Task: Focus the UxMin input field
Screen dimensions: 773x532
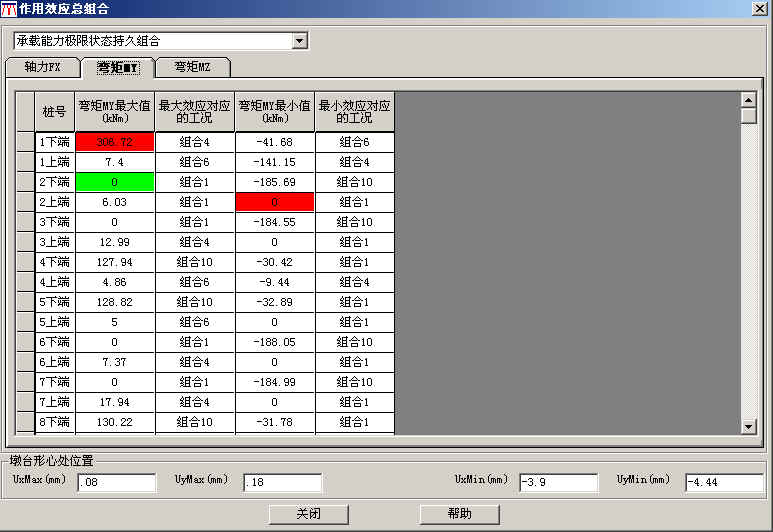Action: pos(558,483)
